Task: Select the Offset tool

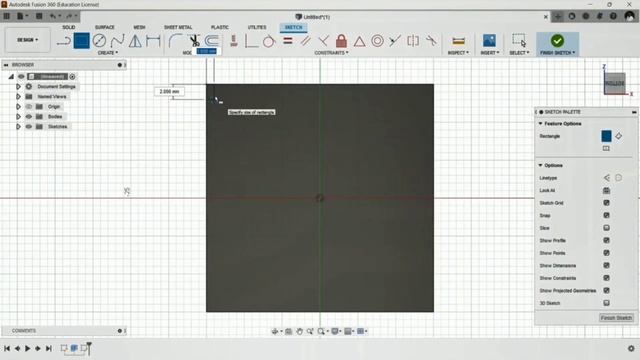Action: pyautogui.click(x=211, y=41)
